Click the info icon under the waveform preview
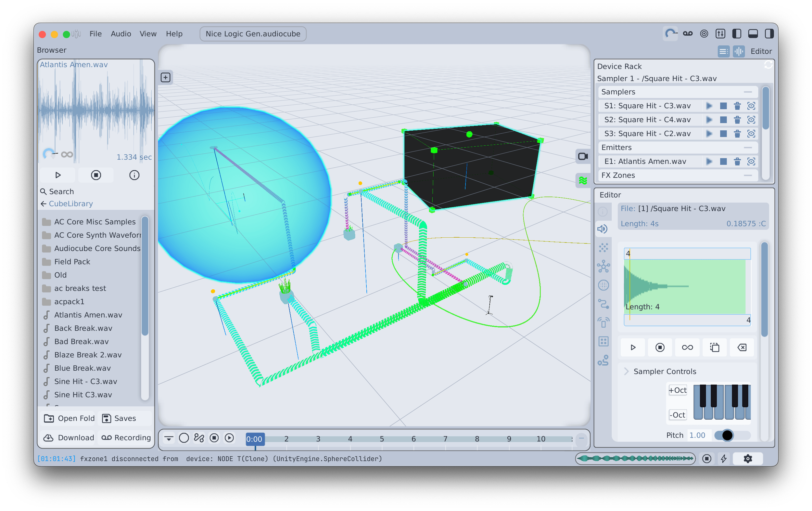Image resolution: width=812 pixels, height=511 pixels. coord(134,175)
